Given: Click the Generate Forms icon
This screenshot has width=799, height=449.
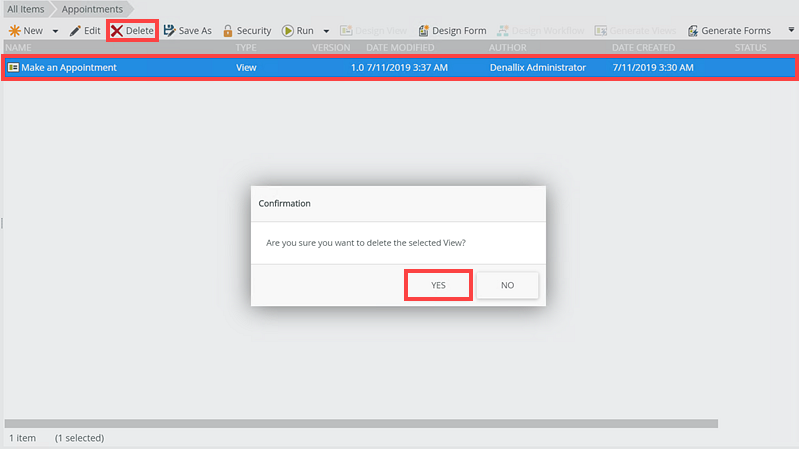Looking at the screenshot, I should pyautogui.click(x=693, y=31).
